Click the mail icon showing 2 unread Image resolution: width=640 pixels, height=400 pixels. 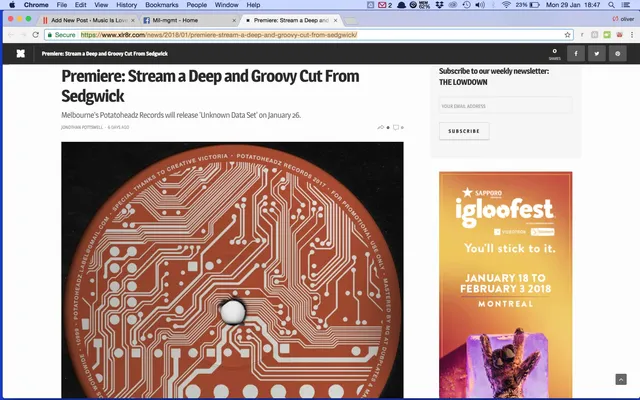385,5
